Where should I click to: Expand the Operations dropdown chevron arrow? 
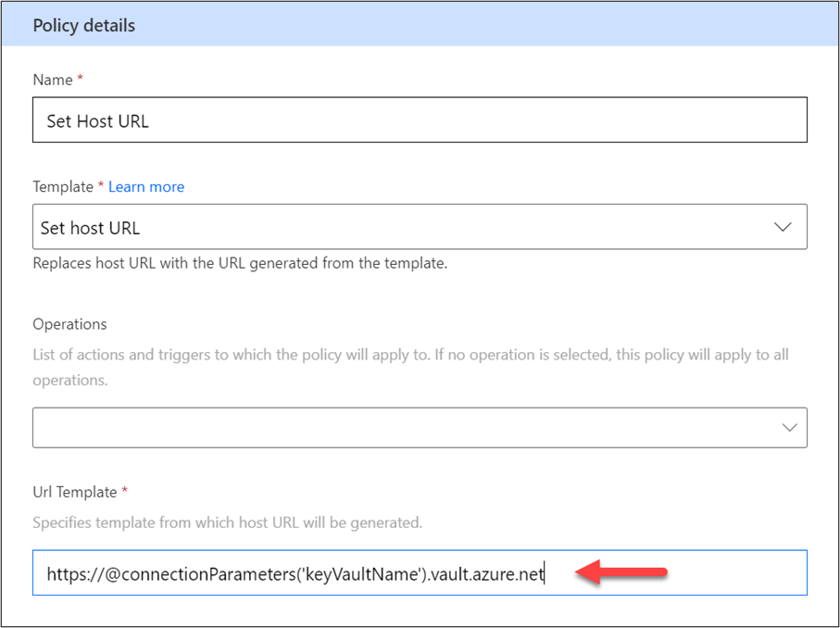point(788,427)
